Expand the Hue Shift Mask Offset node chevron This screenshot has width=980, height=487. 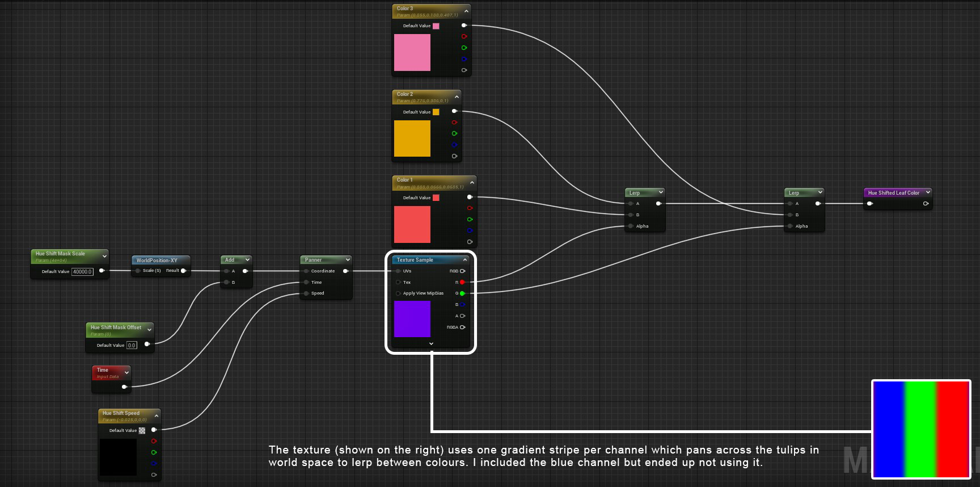tap(150, 330)
